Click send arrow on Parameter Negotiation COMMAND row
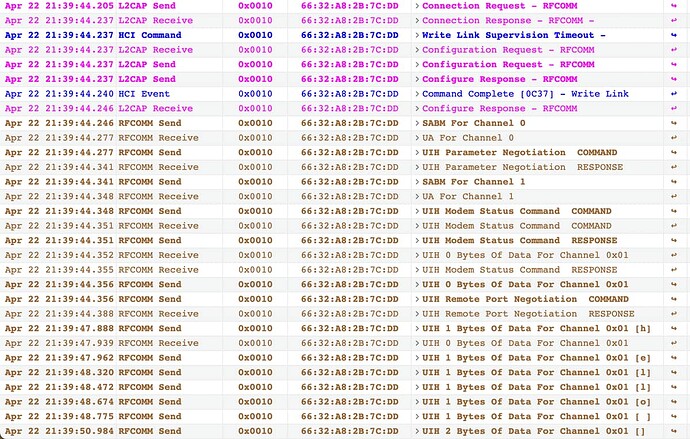 pyautogui.click(x=674, y=152)
